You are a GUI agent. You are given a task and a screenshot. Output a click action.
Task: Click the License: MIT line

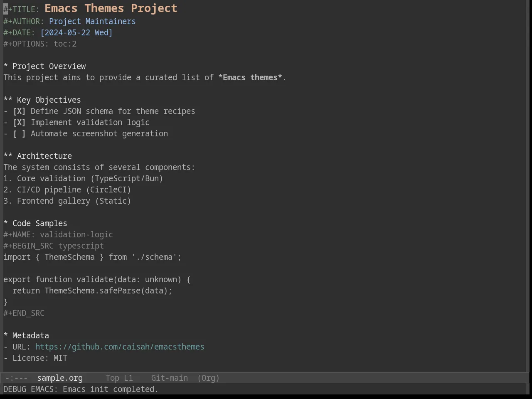click(35, 358)
